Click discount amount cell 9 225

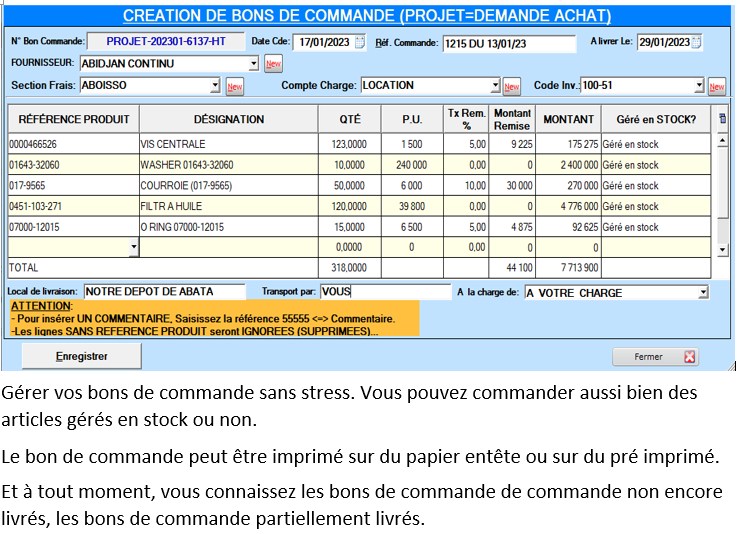(512, 144)
